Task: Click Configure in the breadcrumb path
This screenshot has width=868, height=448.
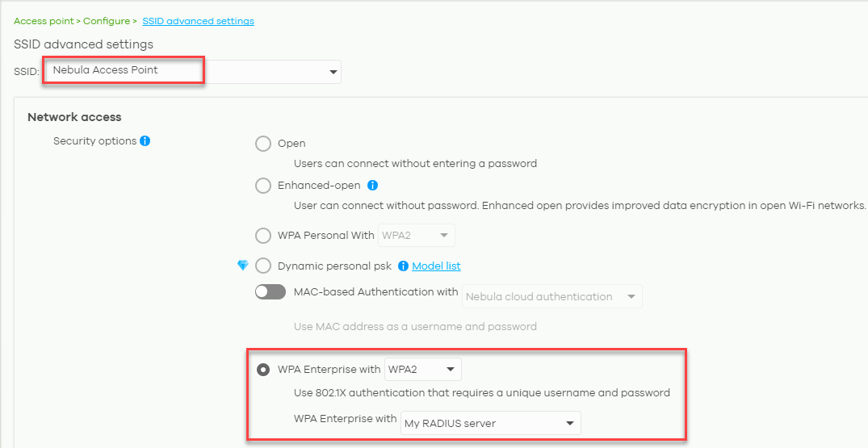Action: (107, 21)
